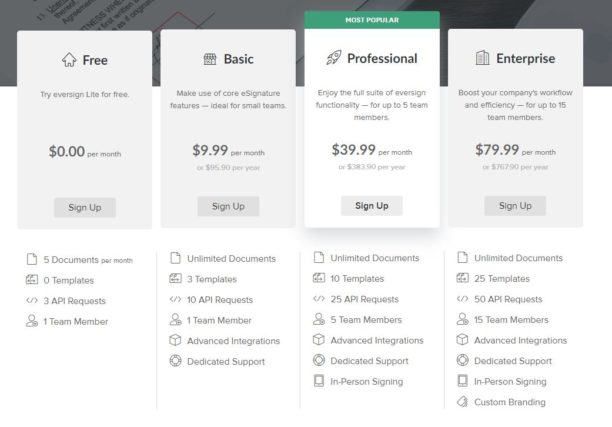Click the Free plan API Requests code icon
This screenshot has height=427, width=612.
32,300
